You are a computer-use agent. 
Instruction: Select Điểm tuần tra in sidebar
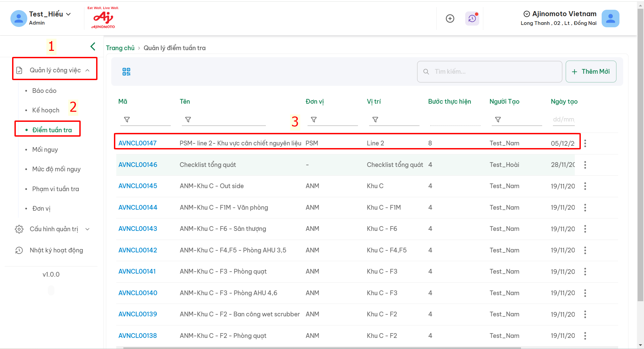pyautogui.click(x=52, y=130)
